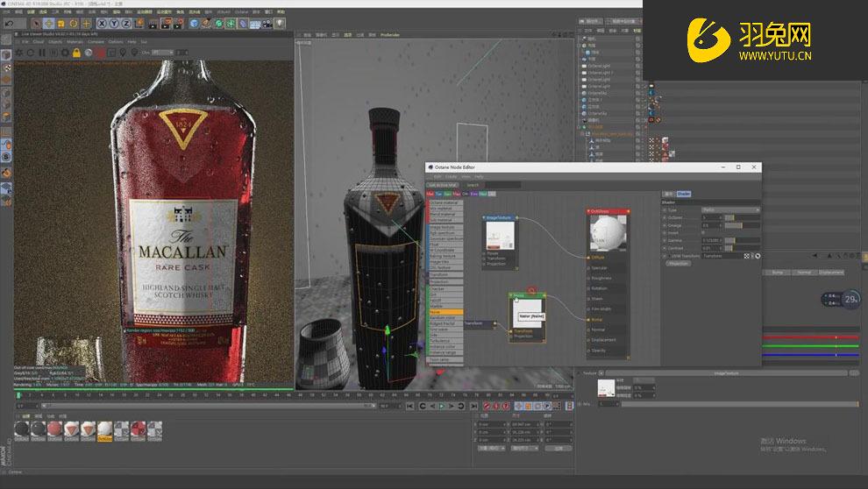
Task: Open Create menu in Octane Node Editor
Action: tap(452, 176)
